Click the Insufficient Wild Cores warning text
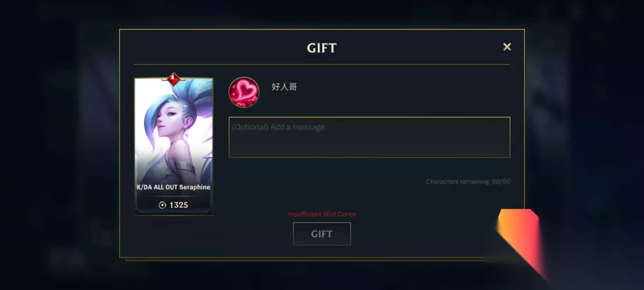Image resolution: width=644 pixels, height=290 pixels. click(x=321, y=214)
